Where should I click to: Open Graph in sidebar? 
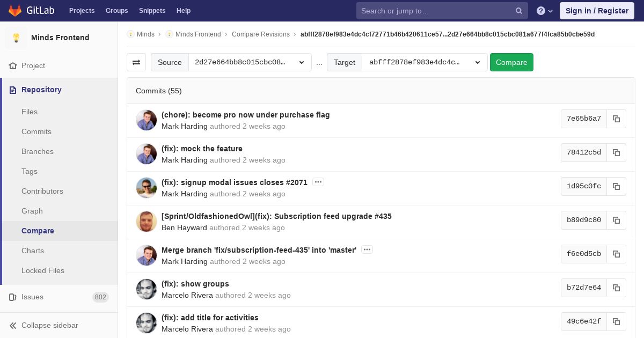pyautogui.click(x=32, y=211)
